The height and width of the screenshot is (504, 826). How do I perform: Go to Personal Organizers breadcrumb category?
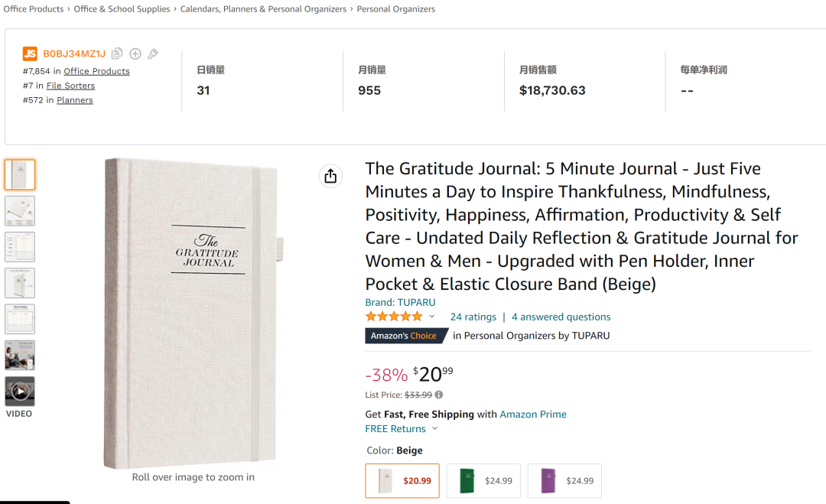[396, 9]
